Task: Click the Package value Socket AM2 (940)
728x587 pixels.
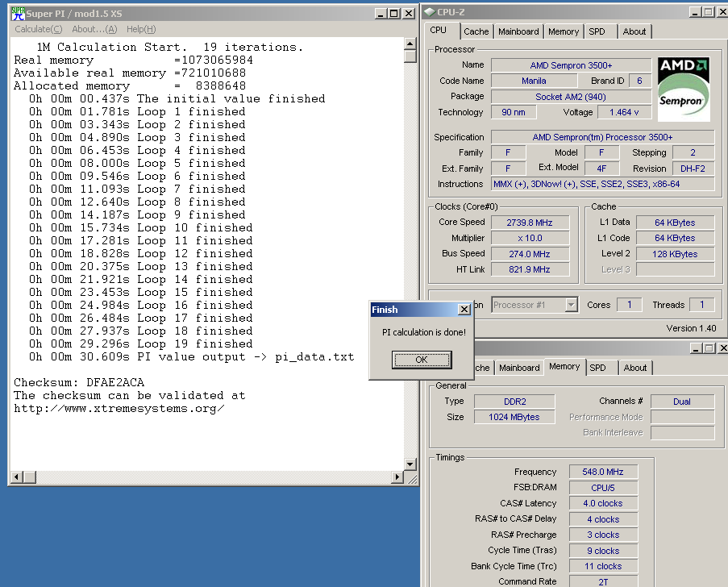Action: pos(571,97)
